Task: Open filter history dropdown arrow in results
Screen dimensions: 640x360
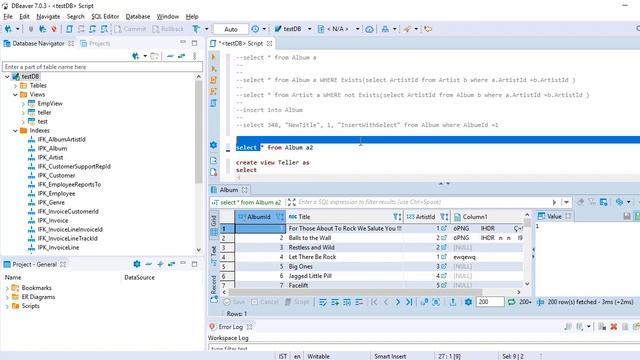Action: pyautogui.click(x=566, y=202)
